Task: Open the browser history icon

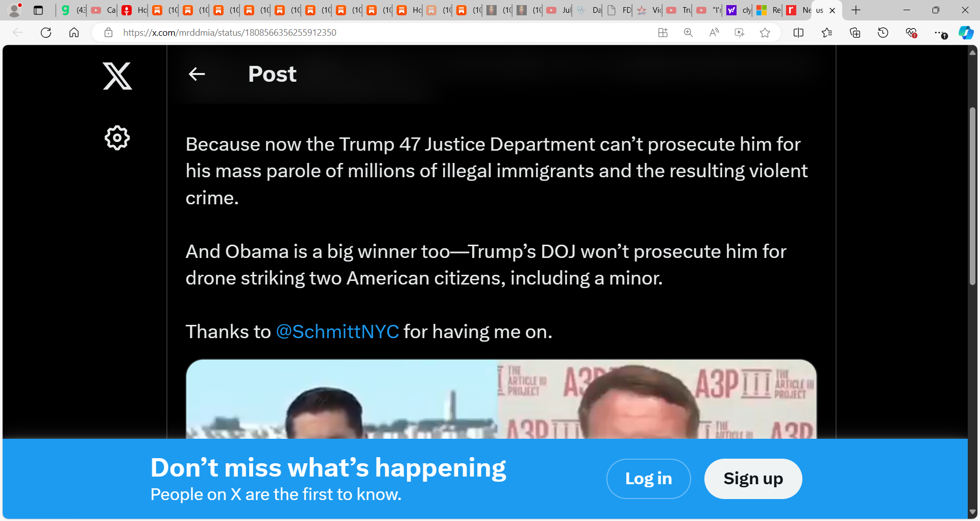Action: click(x=883, y=33)
